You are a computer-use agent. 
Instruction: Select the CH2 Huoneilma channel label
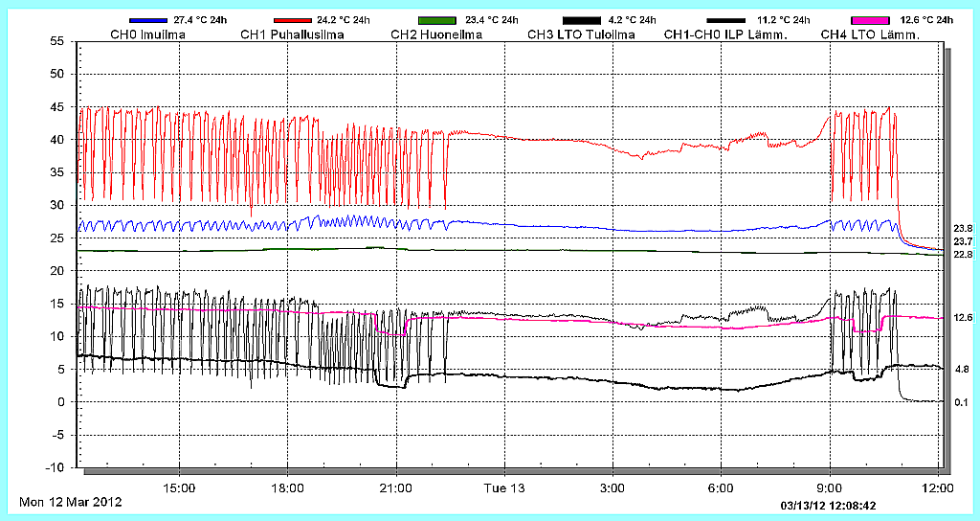436,35
